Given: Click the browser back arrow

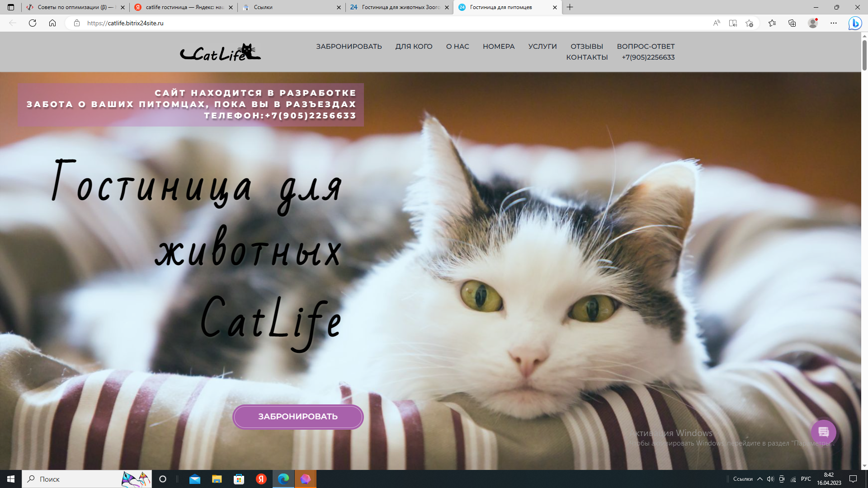Looking at the screenshot, I should [x=13, y=23].
